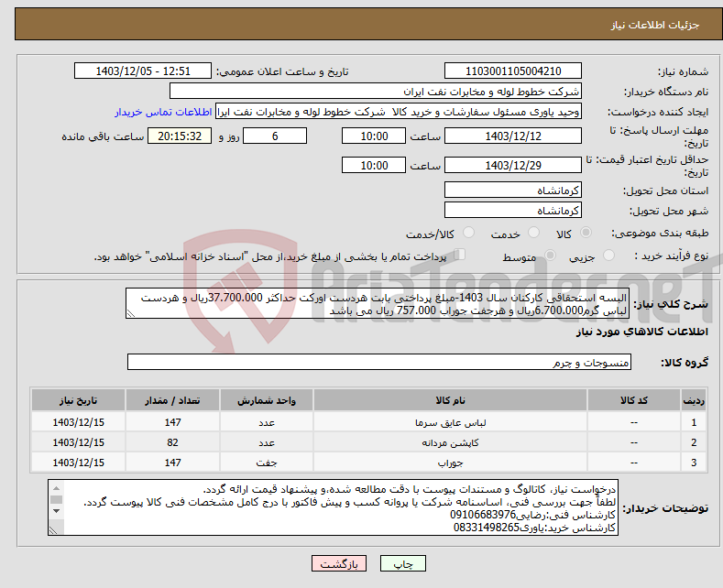Click the نام کالا column header
The width and height of the screenshot is (723, 588).
pyautogui.click(x=450, y=400)
